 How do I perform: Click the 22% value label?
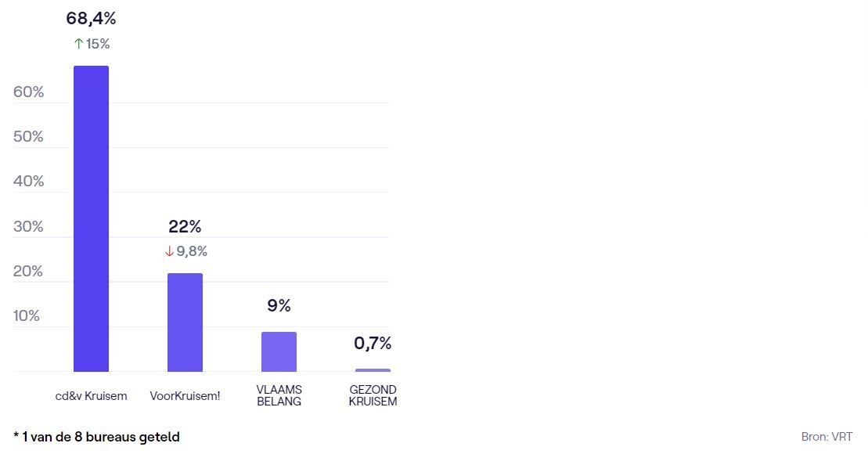[185, 227]
